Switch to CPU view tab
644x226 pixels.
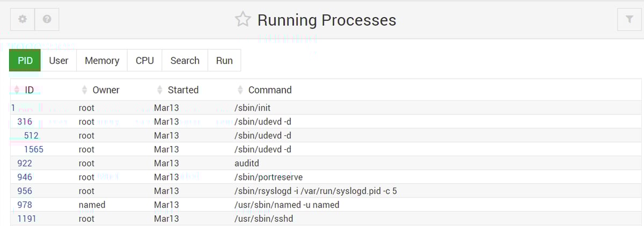(x=144, y=61)
